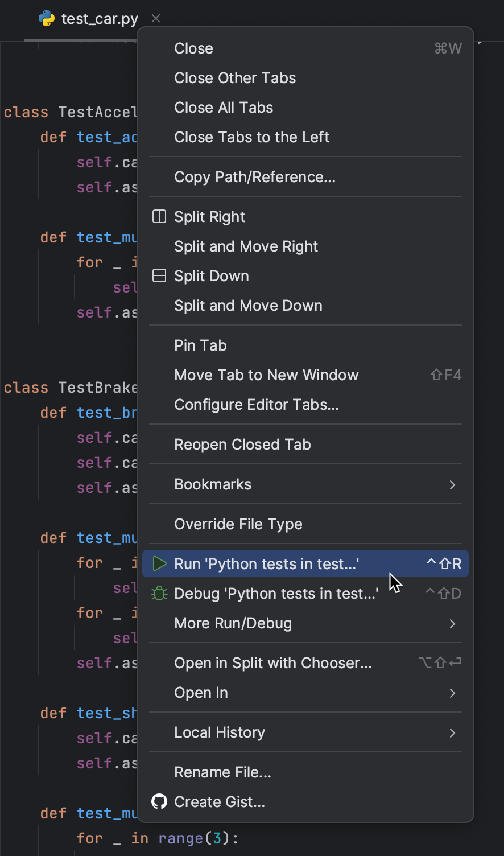
Task: Click Rename File...
Action: click(222, 772)
